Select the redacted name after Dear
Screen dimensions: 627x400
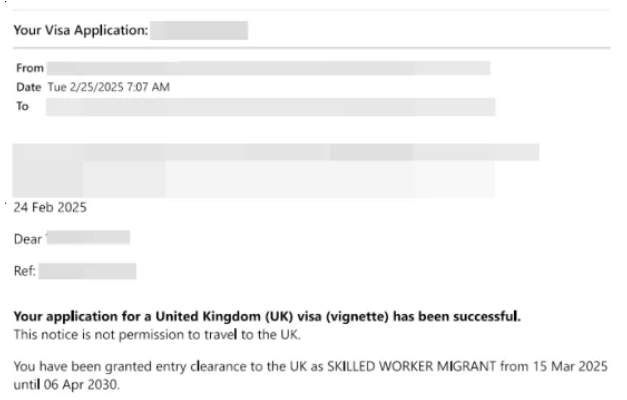88,237
